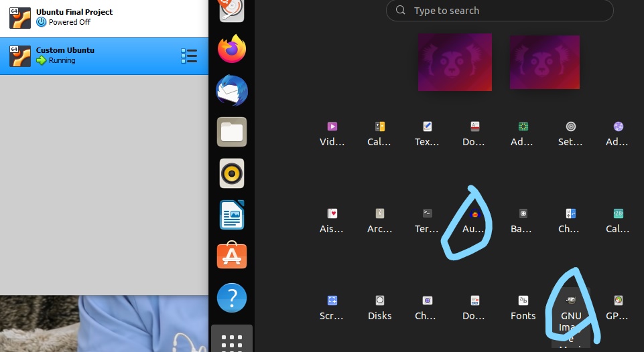The width and height of the screenshot is (644, 352).
Task: Launch Additional Drivers with green chip icon
Action: [x=523, y=134]
